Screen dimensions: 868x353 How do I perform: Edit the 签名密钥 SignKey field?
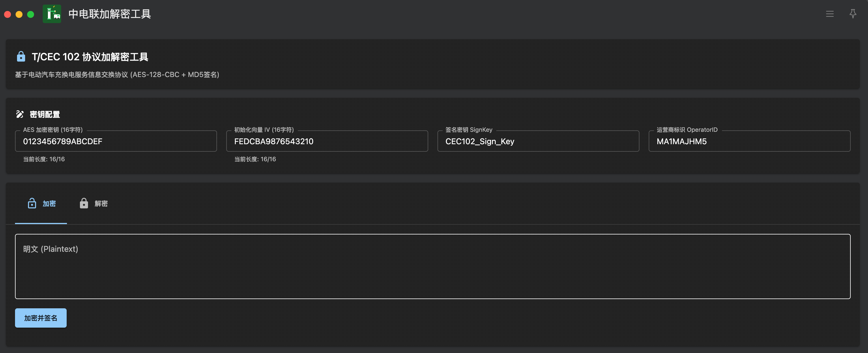(x=538, y=142)
